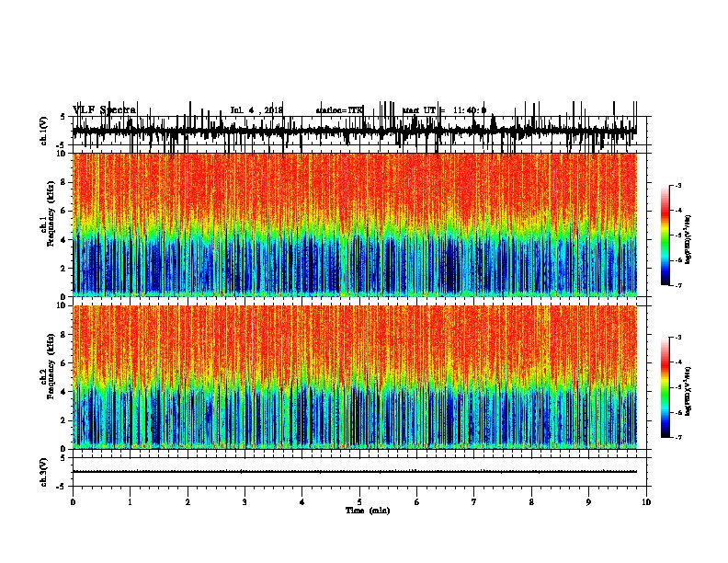Click time axis tick label "2"

(188, 502)
